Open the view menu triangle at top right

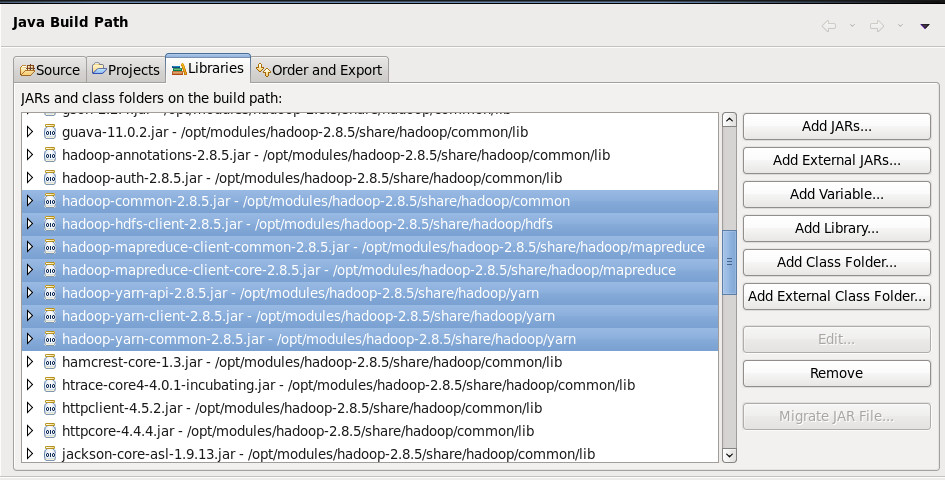pos(925,26)
